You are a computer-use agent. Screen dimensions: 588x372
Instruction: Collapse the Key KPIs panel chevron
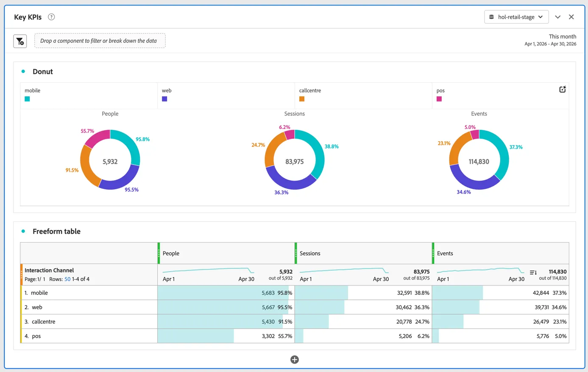pyautogui.click(x=558, y=17)
